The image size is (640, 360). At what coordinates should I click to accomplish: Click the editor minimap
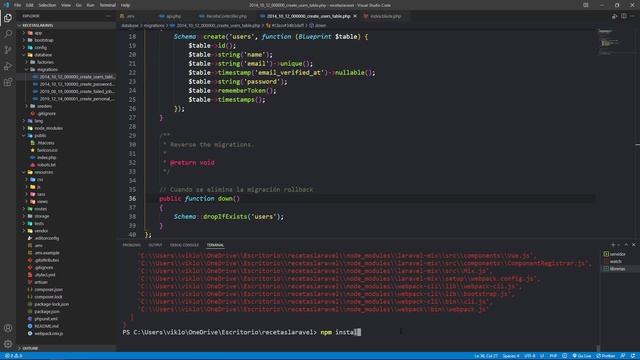point(611,42)
